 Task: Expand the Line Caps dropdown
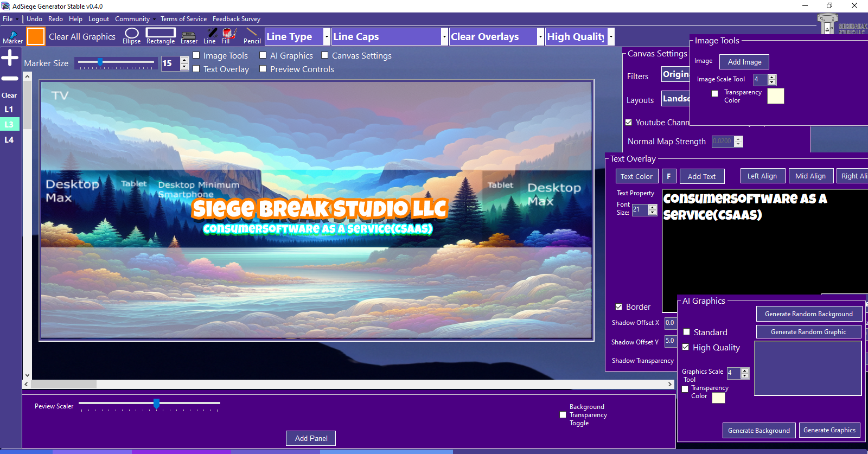[444, 37]
